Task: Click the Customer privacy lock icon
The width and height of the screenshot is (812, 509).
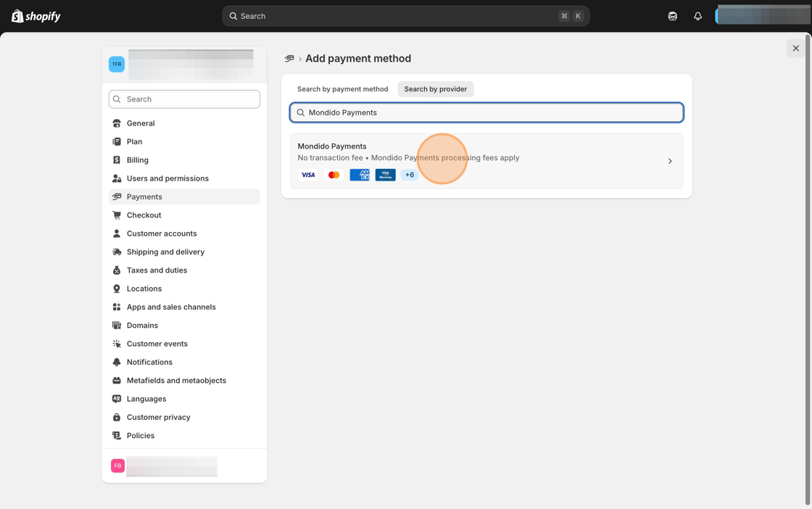Action: [117, 418]
